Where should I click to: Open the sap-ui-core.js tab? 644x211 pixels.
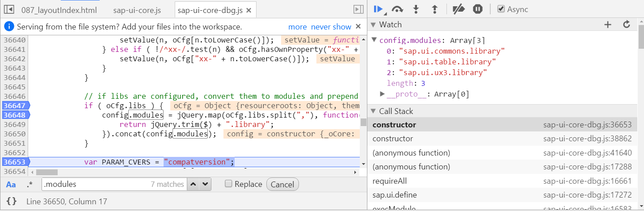137,10
